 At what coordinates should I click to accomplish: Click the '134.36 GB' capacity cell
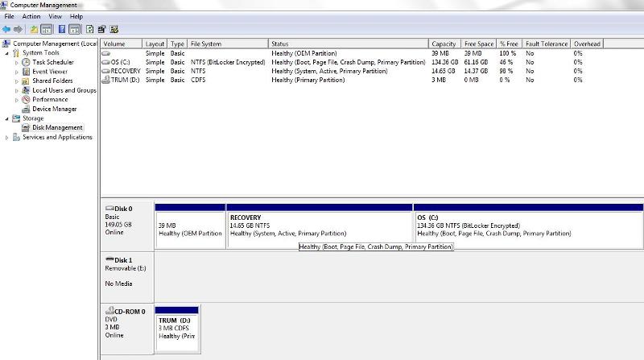(x=445, y=63)
